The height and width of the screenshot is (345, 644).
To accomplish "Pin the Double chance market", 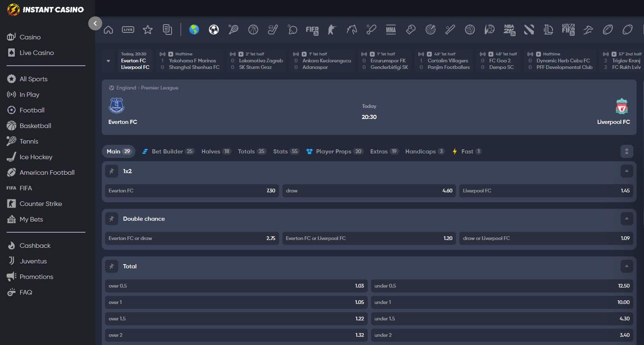I will coord(112,219).
